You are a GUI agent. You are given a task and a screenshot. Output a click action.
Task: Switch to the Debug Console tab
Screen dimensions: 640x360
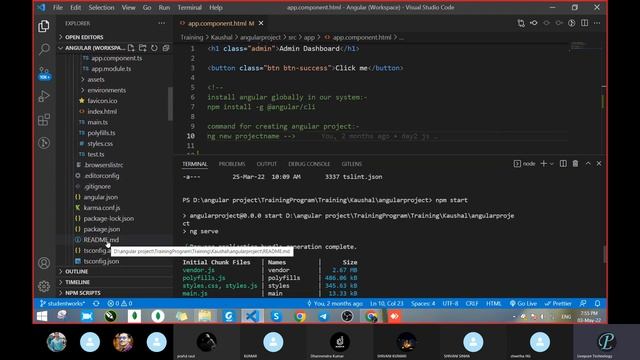309,164
